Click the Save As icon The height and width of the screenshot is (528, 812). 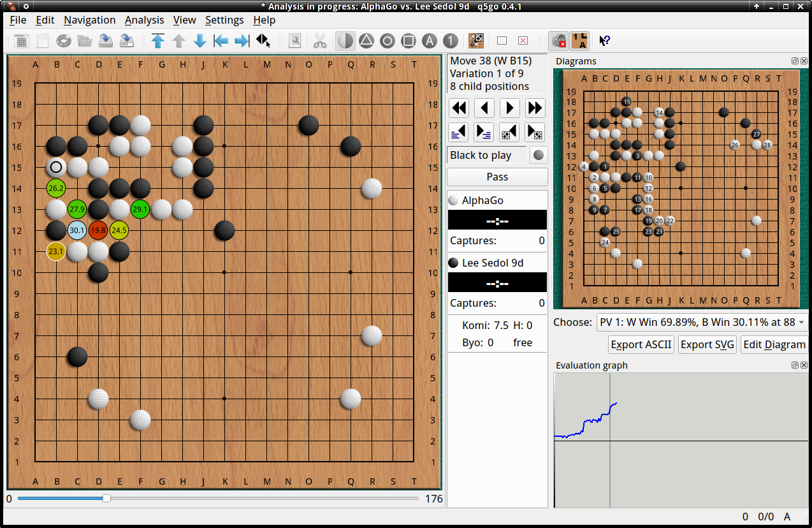pos(127,41)
